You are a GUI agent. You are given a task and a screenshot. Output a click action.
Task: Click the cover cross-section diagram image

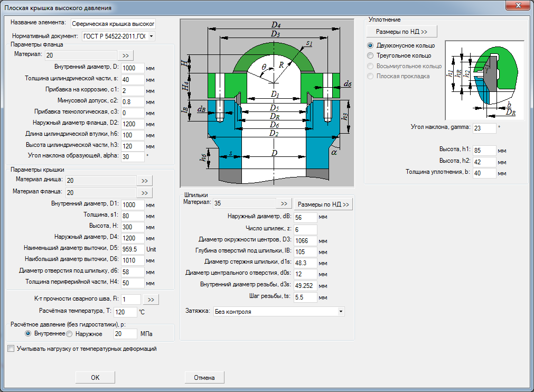coord(267,103)
